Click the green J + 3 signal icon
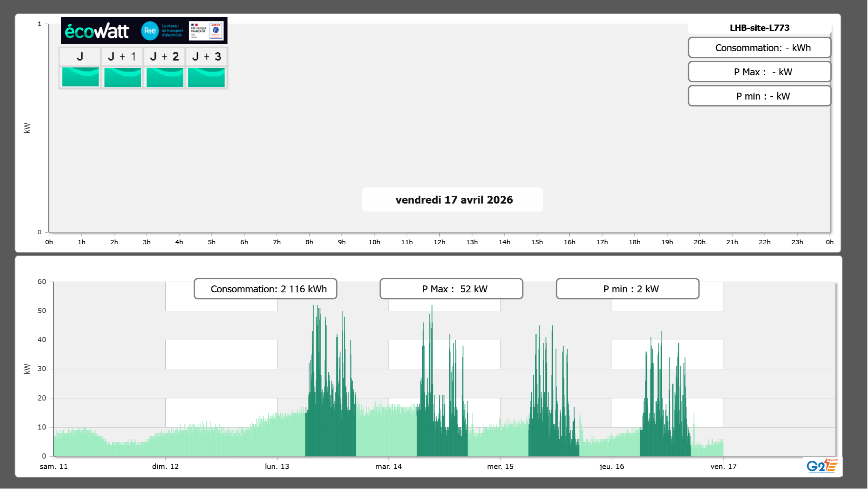Image resolution: width=868 pixels, height=489 pixels. pos(206,77)
